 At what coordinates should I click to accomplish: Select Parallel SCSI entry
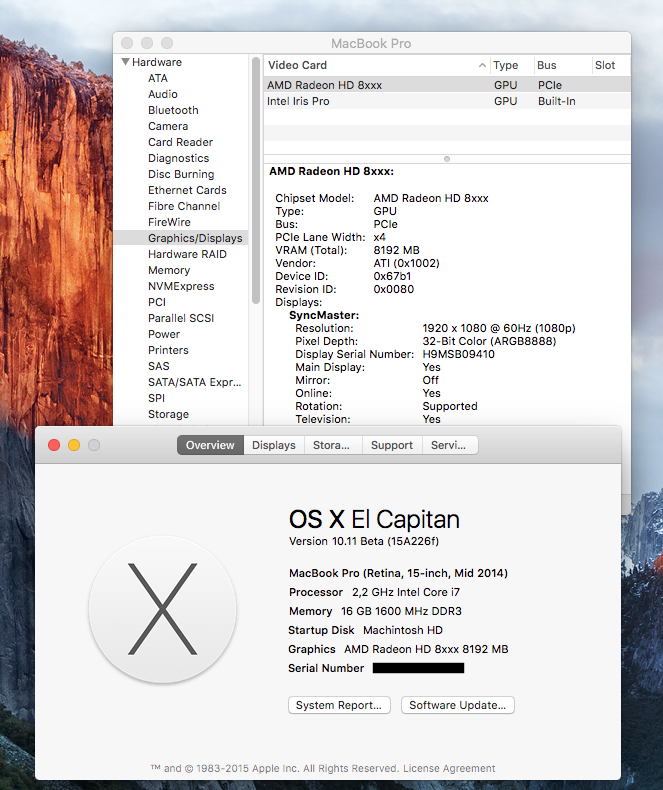click(181, 318)
